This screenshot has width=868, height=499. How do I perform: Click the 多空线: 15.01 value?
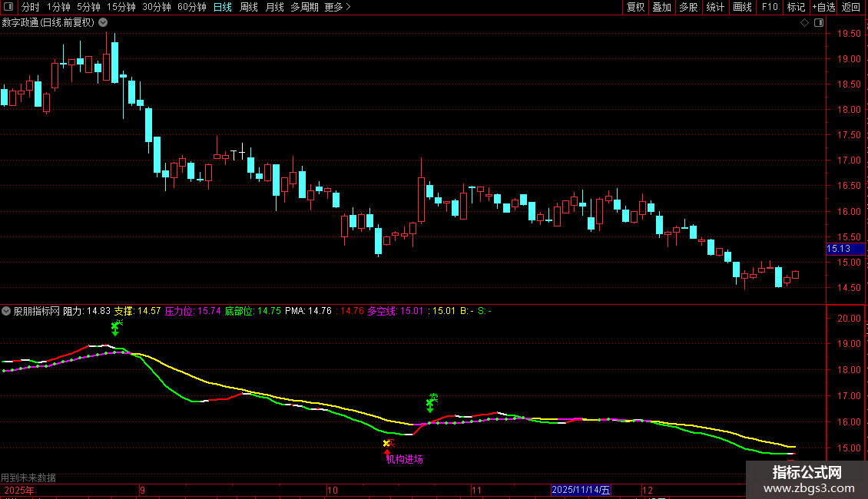point(396,311)
